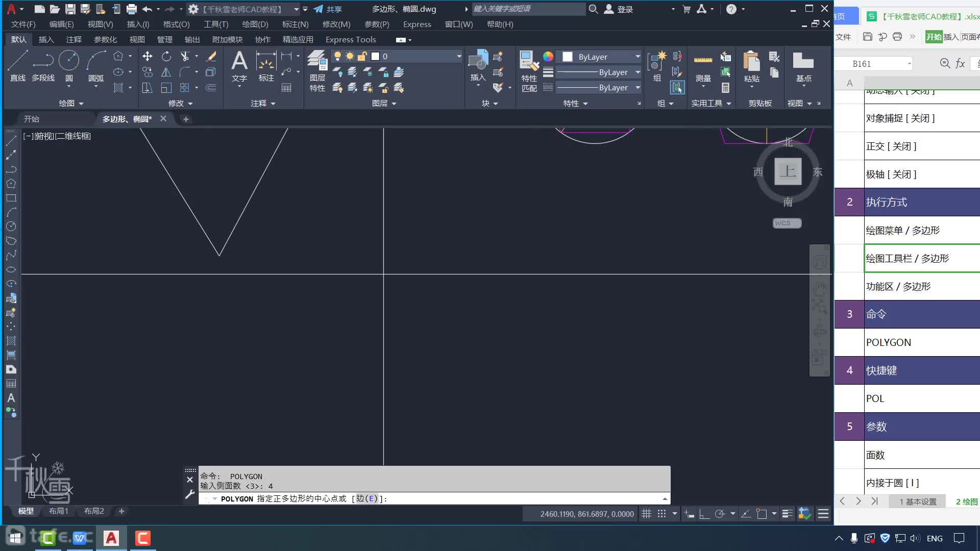Switch to the 布局1 layout tab
This screenshot has height=551, width=980.
(58, 511)
